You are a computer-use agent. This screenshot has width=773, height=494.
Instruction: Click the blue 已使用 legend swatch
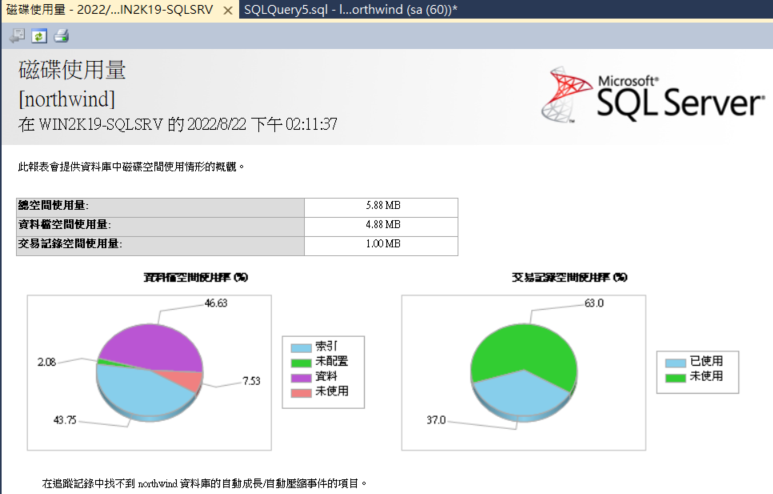point(675,363)
